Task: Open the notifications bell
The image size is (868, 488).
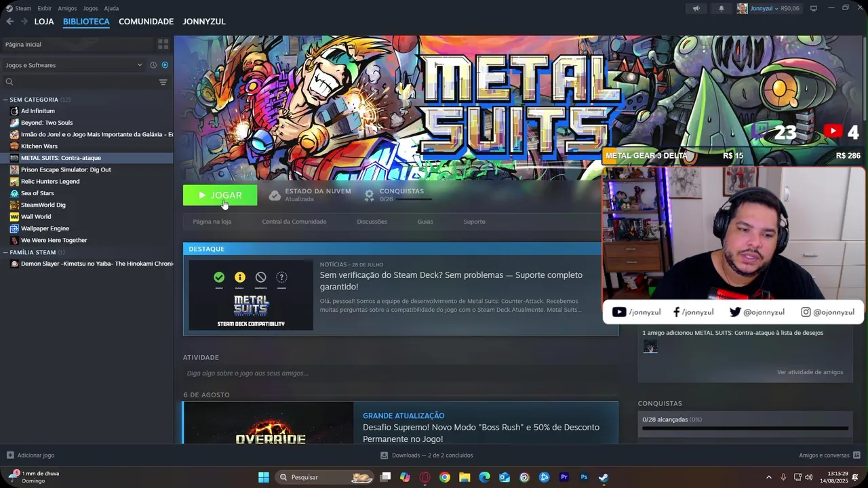Action: pos(721,8)
